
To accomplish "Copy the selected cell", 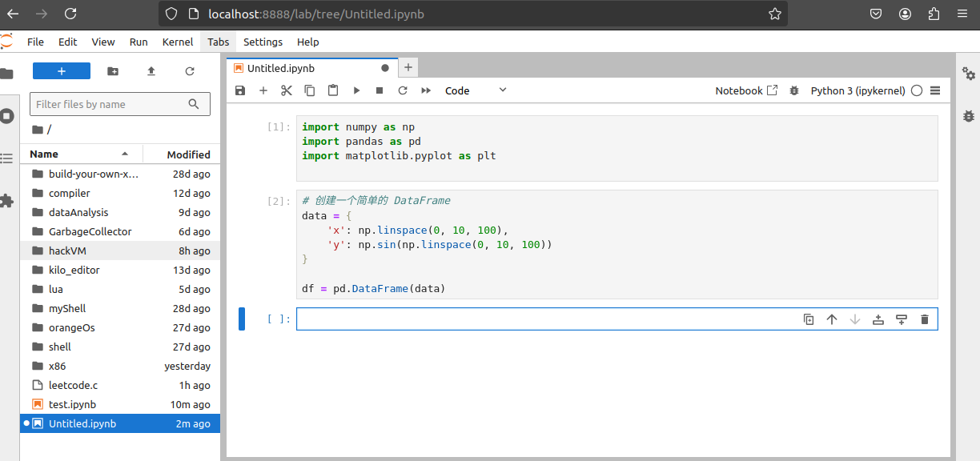I will coord(310,90).
